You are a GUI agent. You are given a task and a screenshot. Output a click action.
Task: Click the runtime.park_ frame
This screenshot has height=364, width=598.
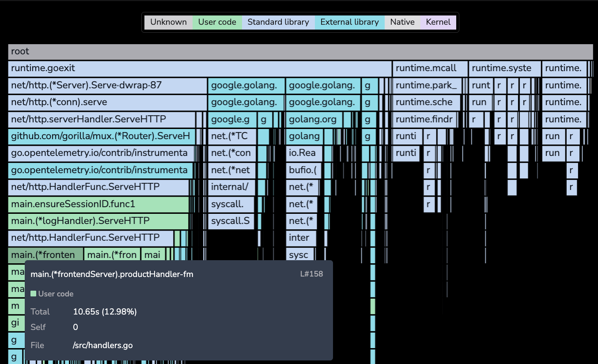[427, 86]
